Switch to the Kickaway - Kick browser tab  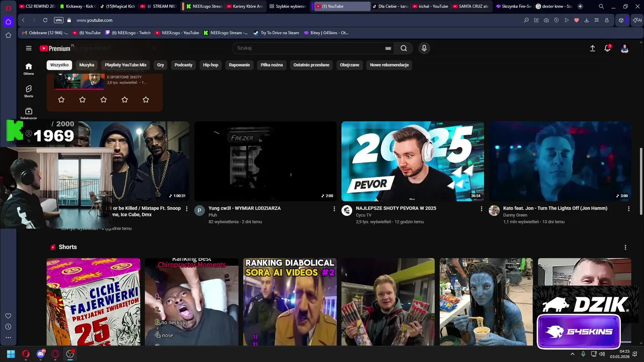[x=77, y=7]
